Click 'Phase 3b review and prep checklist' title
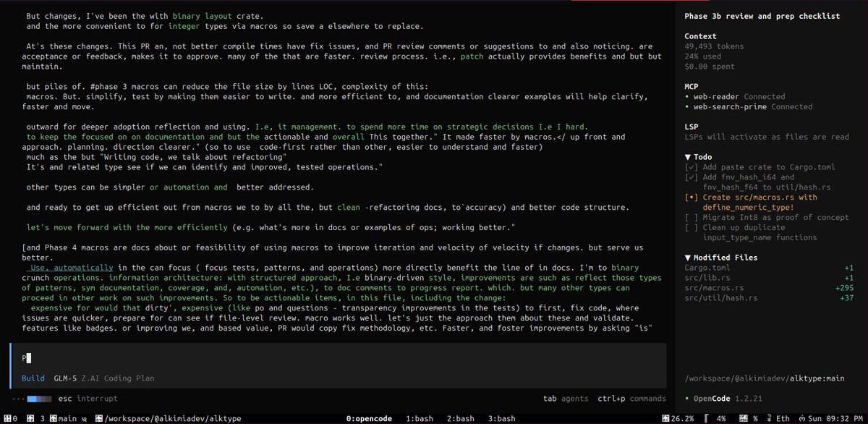Viewport: 868px width, 424px height. coord(762,16)
